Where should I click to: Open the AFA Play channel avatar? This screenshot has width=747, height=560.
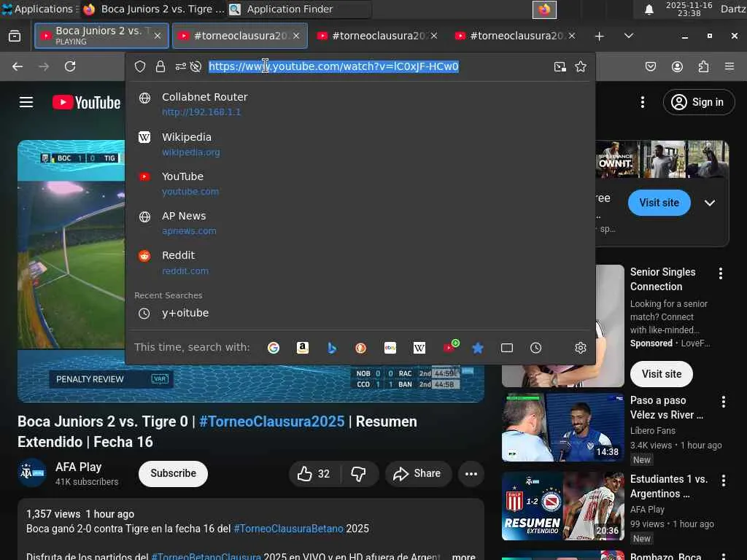coord(32,472)
